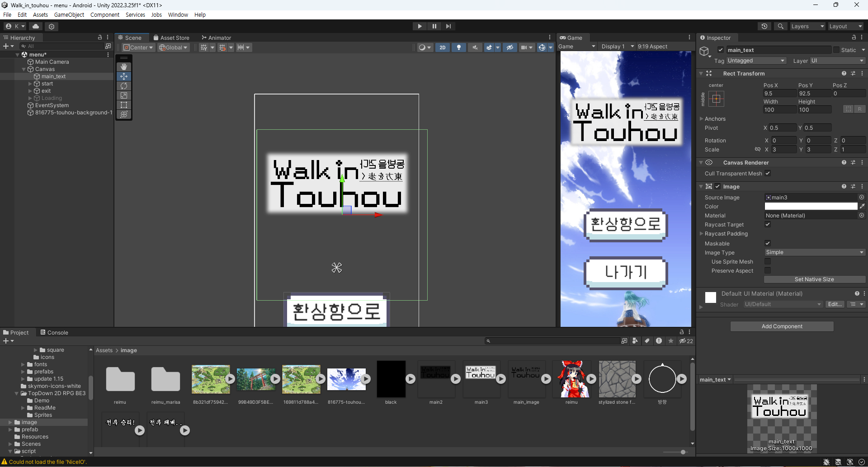
Task: Open the Component menu
Action: click(105, 15)
